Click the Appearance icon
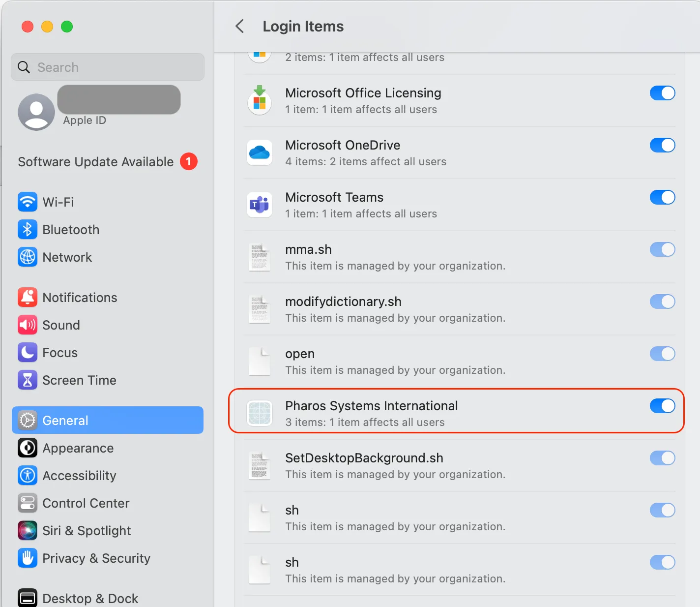 pyautogui.click(x=28, y=448)
